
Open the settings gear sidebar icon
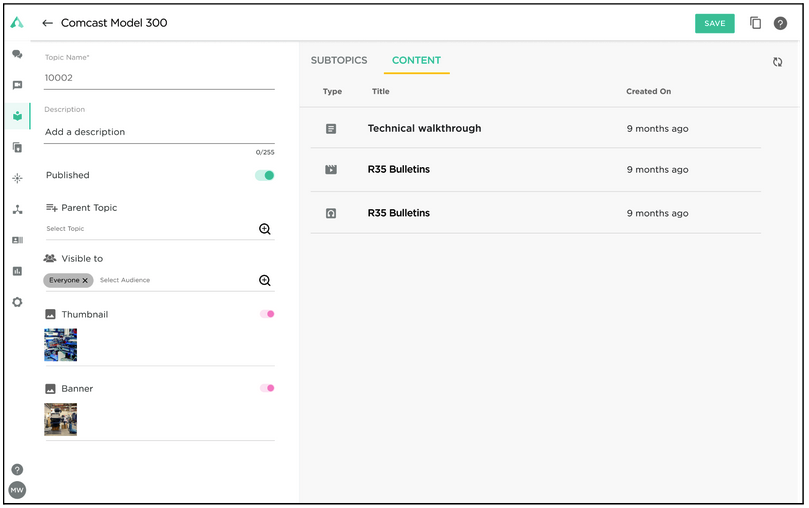coord(18,302)
